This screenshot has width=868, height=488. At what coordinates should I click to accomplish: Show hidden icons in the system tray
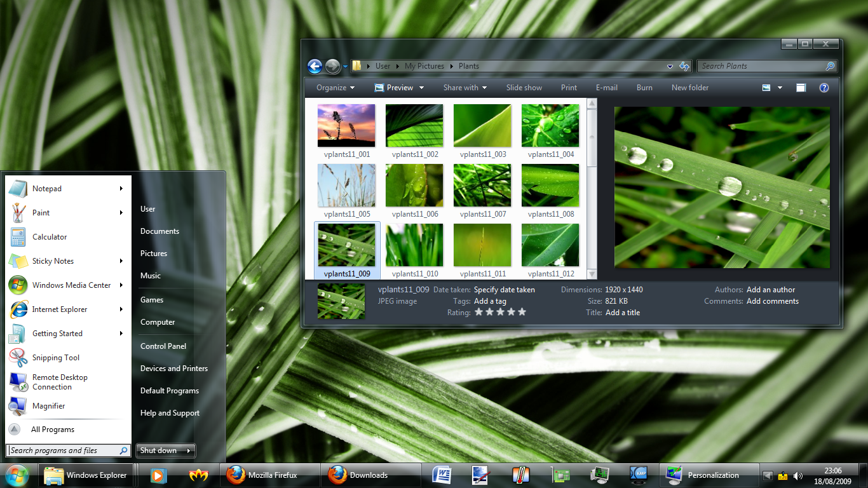click(768, 475)
